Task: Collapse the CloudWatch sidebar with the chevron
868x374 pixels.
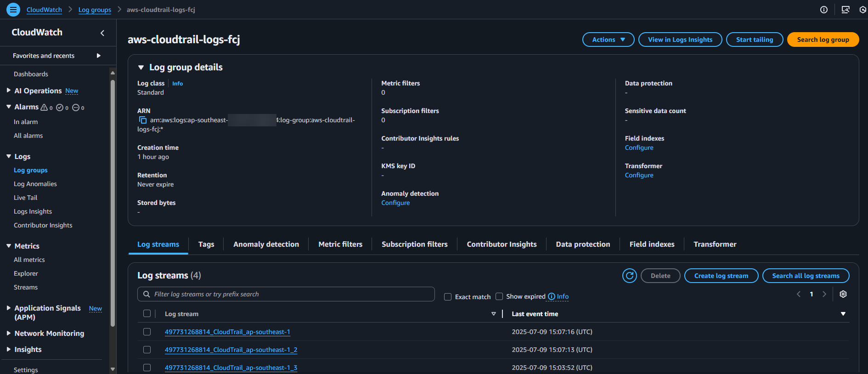Action: coord(102,33)
